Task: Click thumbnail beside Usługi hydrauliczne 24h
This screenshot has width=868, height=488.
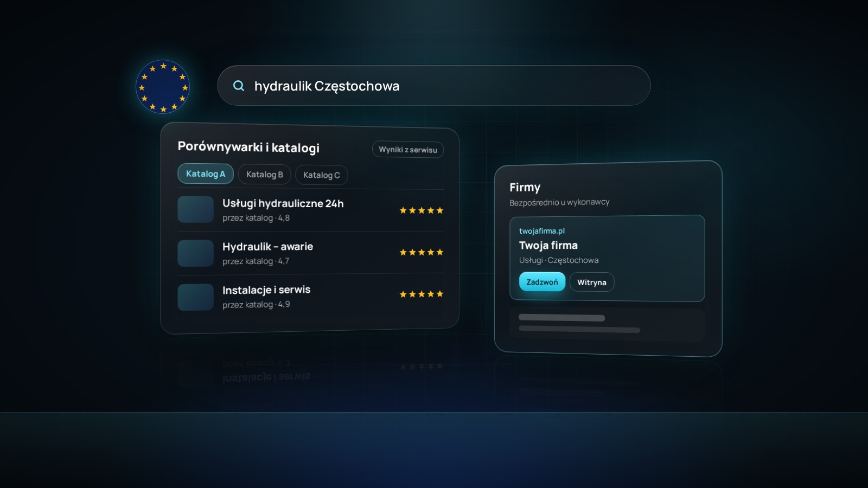Action: click(x=196, y=209)
